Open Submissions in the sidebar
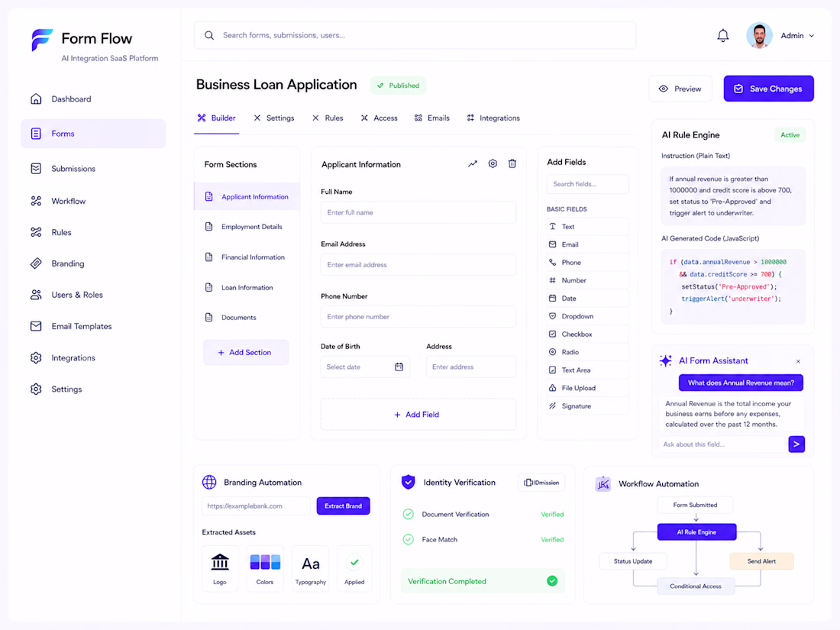The width and height of the screenshot is (840, 630). click(93, 169)
